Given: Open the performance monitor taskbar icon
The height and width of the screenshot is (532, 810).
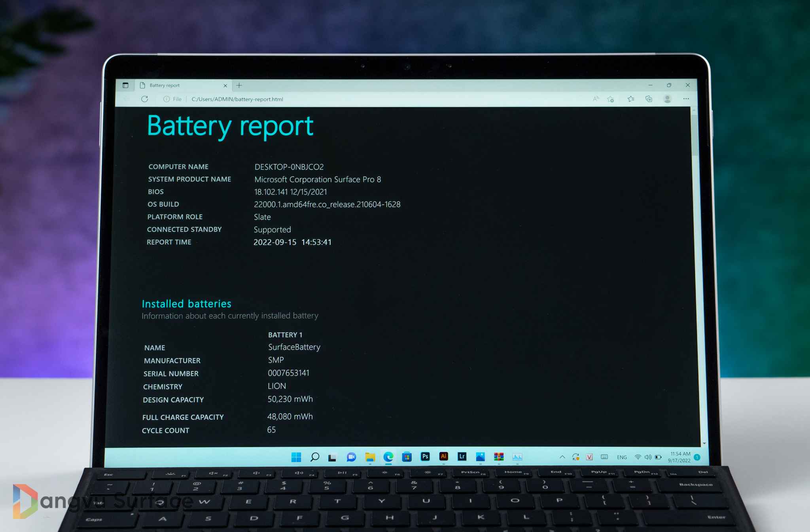Looking at the screenshot, I should (x=517, y=457).
